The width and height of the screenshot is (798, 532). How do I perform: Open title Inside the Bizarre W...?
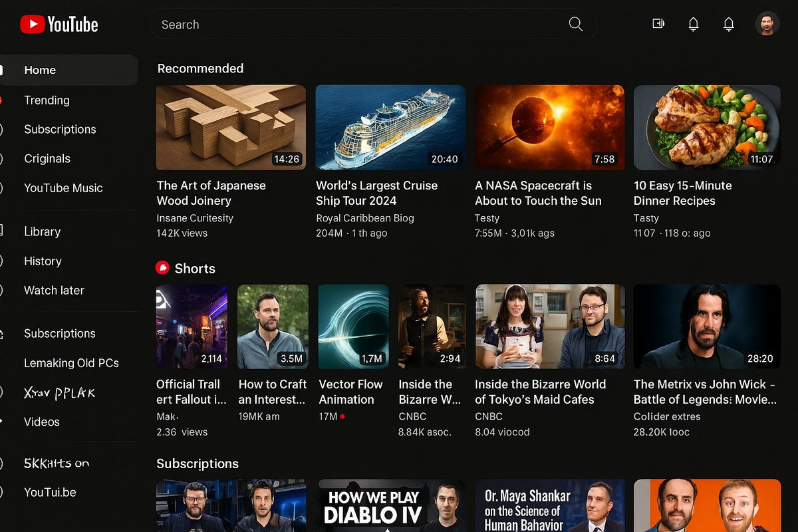coord(430,392)
